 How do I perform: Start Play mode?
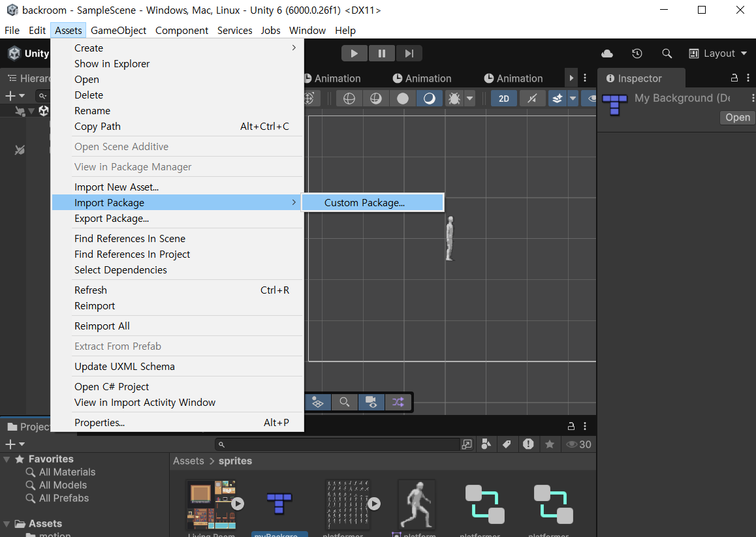point(354,54)
